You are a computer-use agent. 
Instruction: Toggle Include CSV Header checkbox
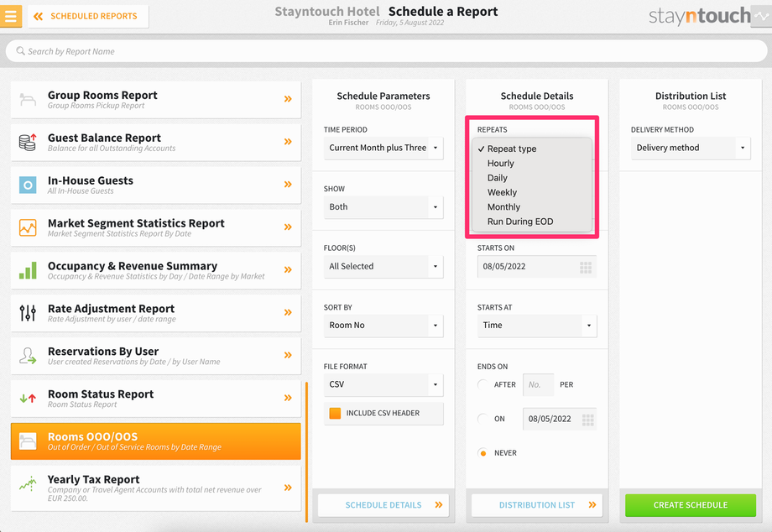point(335,414)
